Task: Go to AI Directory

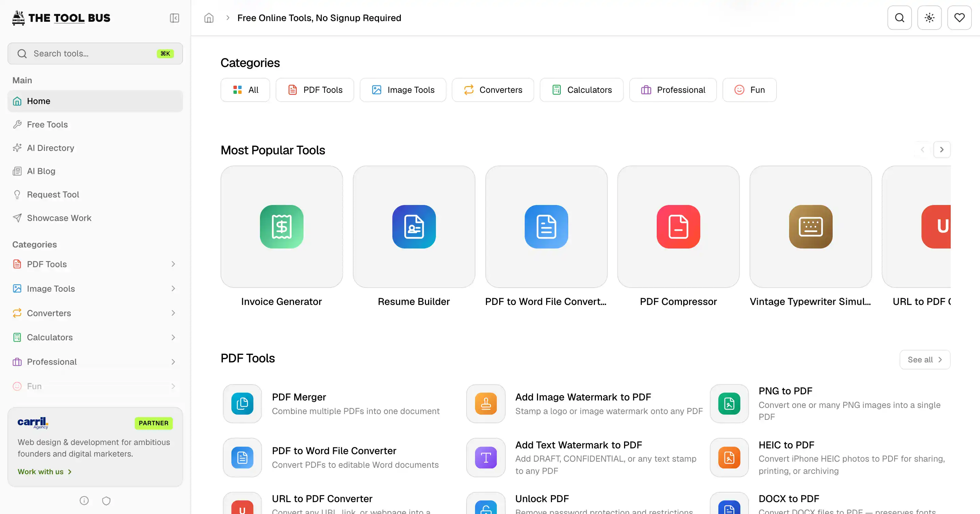Action: click(95, 148)
